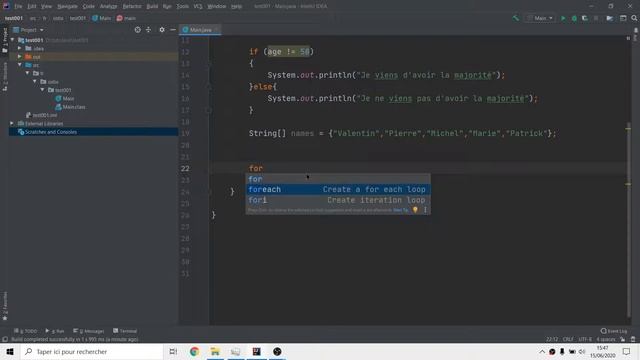Open the File menu
Screen dimensions: 640x360
point(18,6)
